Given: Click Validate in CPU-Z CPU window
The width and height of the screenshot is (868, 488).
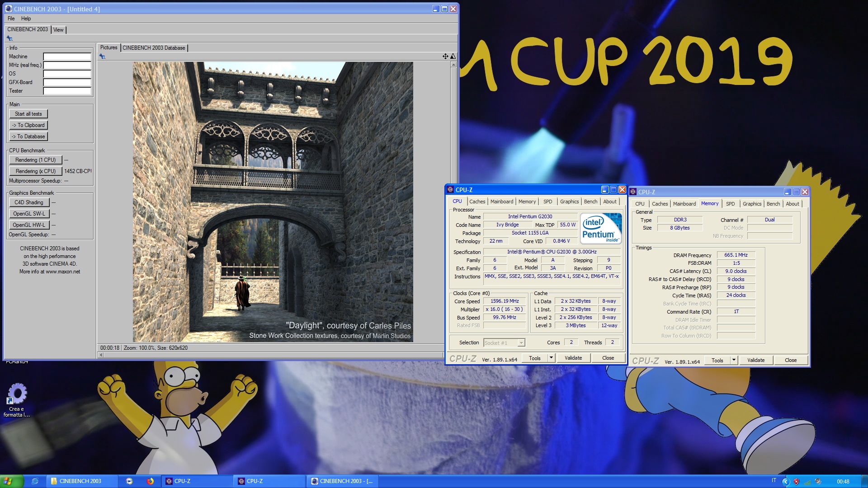Looking at the screenshot, I should point(573,358).
